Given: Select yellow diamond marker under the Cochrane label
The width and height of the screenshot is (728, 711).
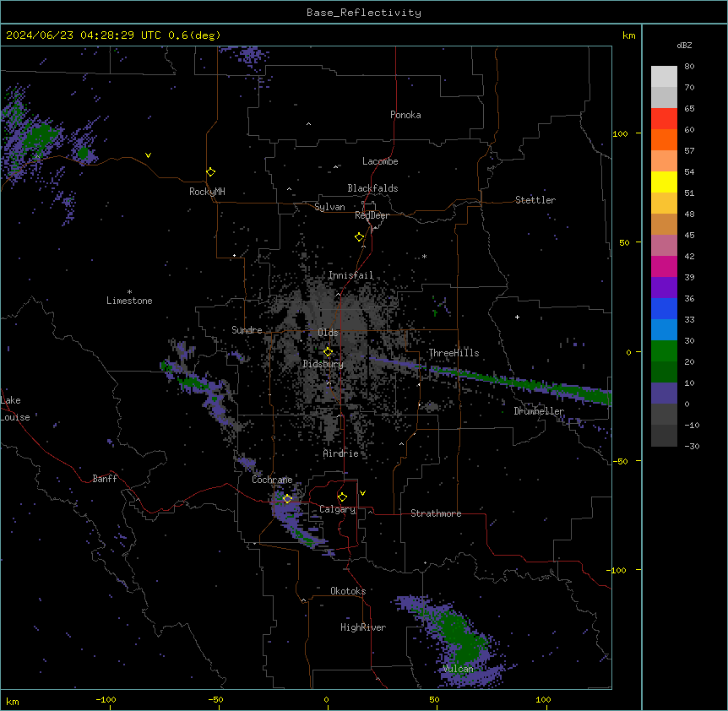Looking at the screenshot, I should [287, 499].
